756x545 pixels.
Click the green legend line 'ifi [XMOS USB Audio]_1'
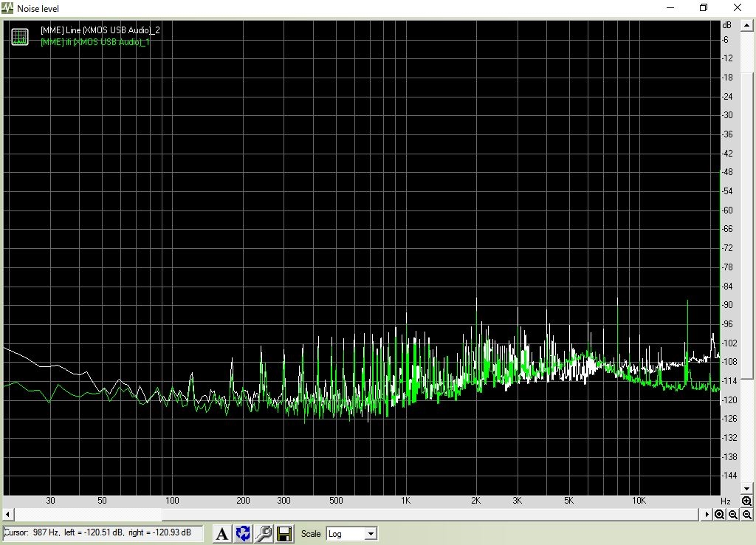click(x=95, y=42)
